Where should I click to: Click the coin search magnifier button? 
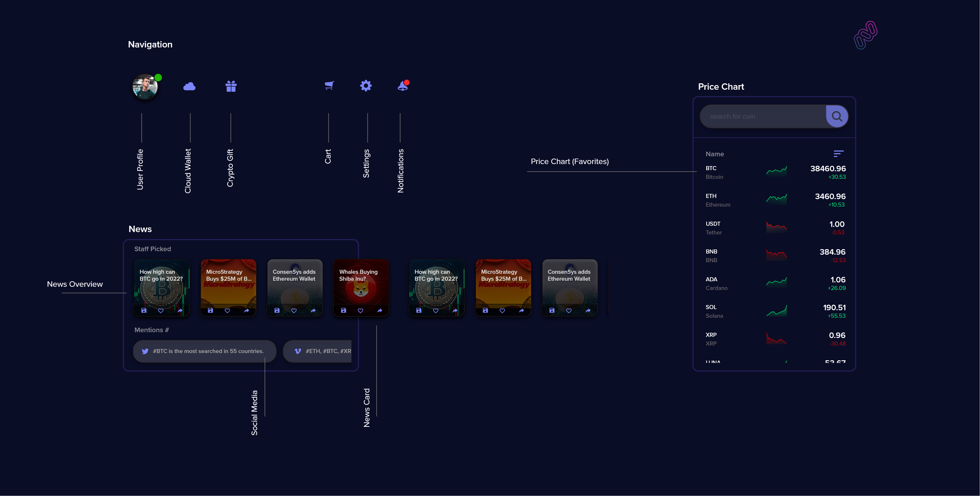tap(836, 116)
